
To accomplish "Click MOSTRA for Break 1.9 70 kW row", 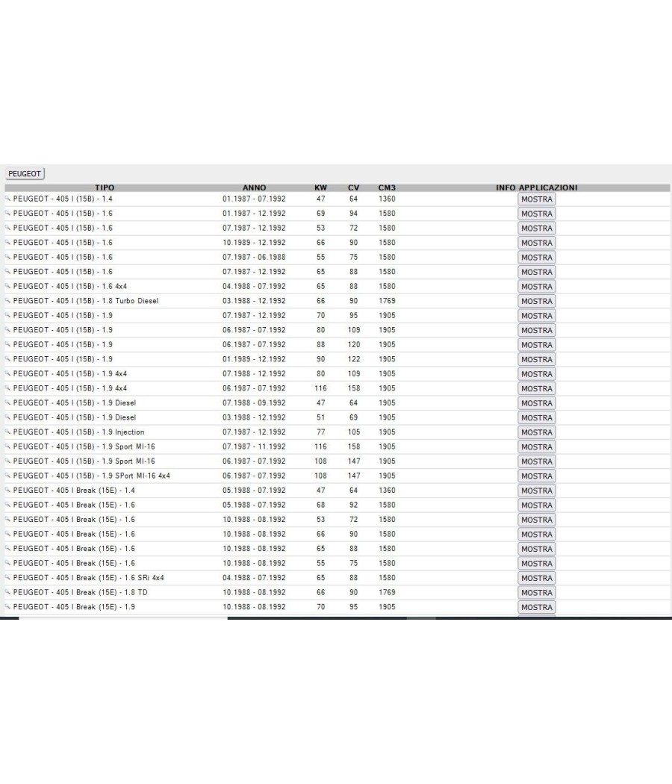I will coord(537,607).
